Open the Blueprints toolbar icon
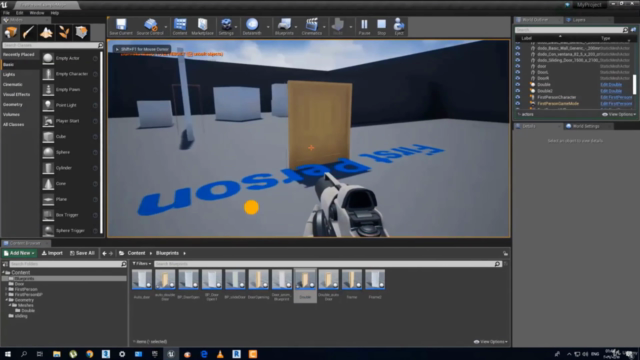Image resolution: width=640 pixels, height=360 pixels. [x=284, y=27]
